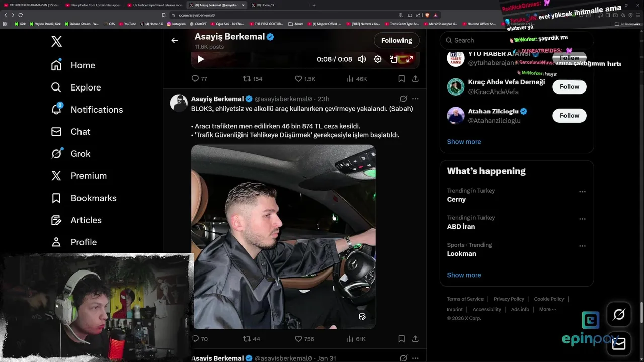Follow Atahan Zilcioglu
644x362 pixels.
pyautogui.click(x=570, y=116)
